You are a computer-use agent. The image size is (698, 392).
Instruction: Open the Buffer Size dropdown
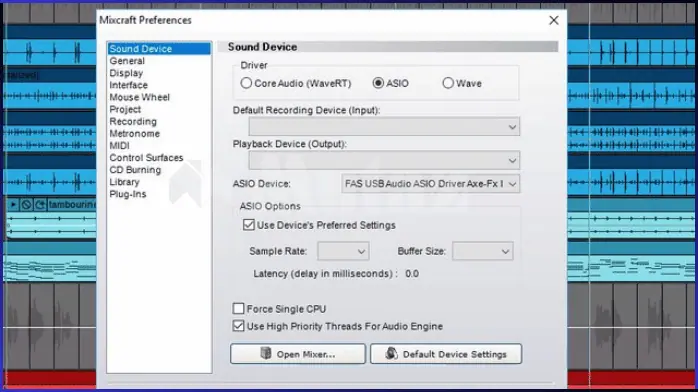click(x=483, y=251)
